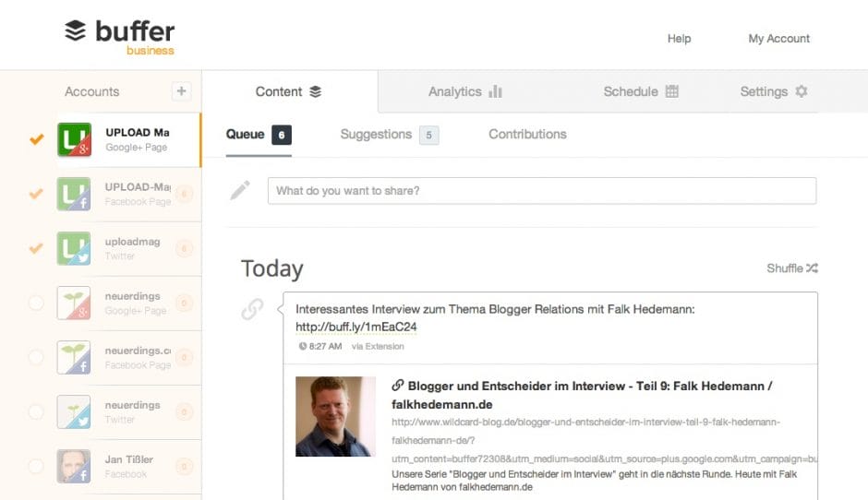Click the link icon beside today's post
This screenshot has height=500, width=868.
[x=252, y=309]
